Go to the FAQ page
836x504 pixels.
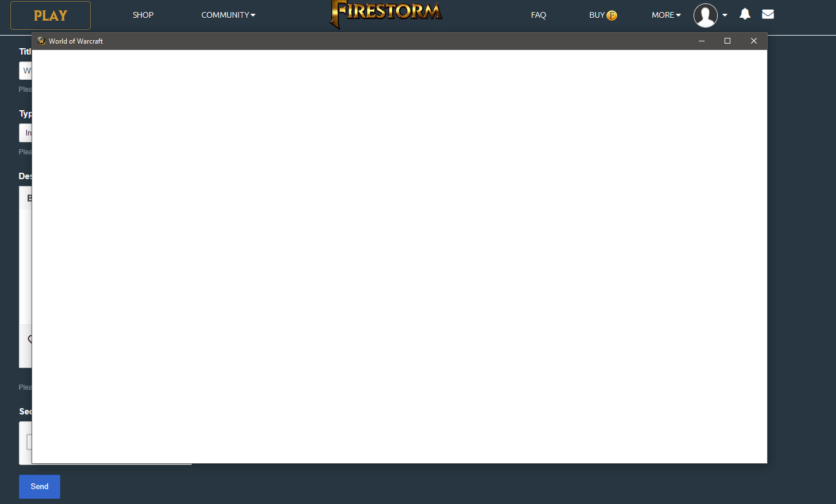coord(539,15)
